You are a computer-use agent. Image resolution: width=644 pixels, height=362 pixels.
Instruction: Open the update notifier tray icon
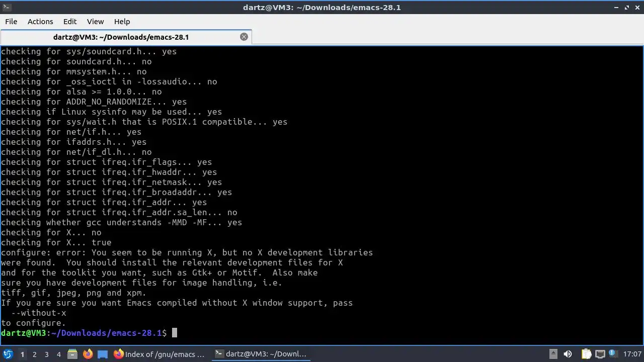pos(613,354)
